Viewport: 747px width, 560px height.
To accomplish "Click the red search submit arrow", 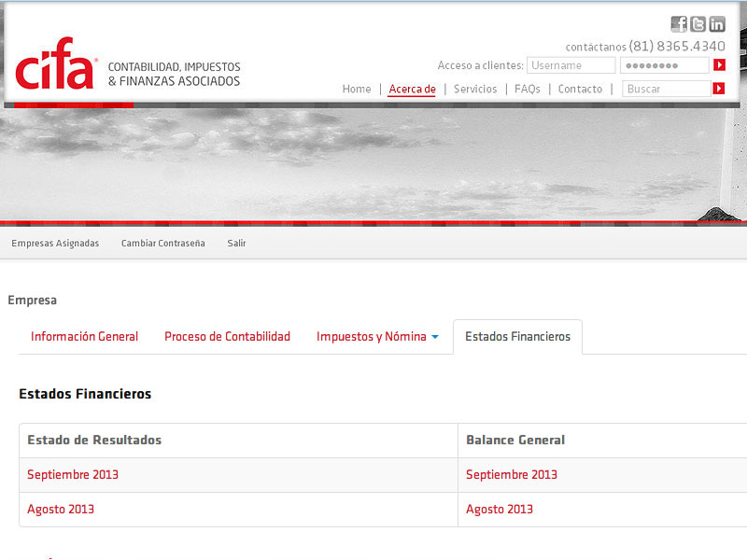I will tap(719, 89).
